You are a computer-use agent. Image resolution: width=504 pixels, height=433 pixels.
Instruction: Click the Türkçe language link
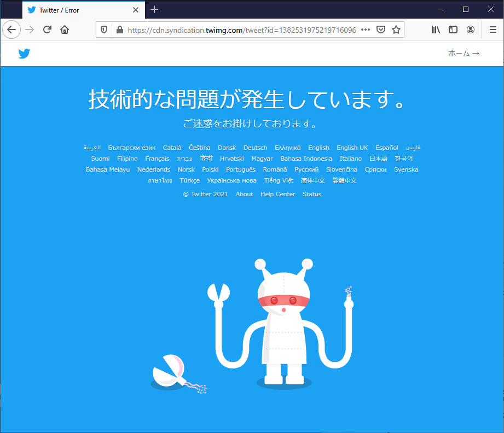pos(190,180)
